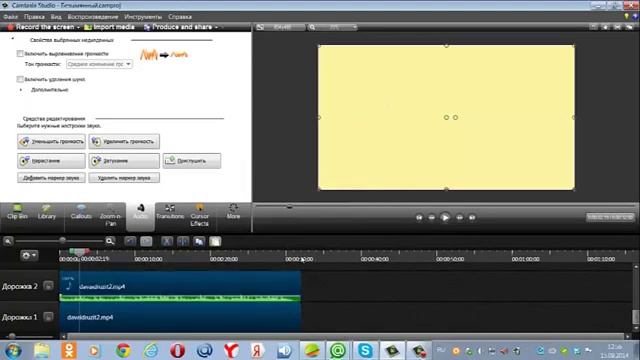Jump to next clip button
The height and width of the screenshot is (360, 640).
pos(472,218)
